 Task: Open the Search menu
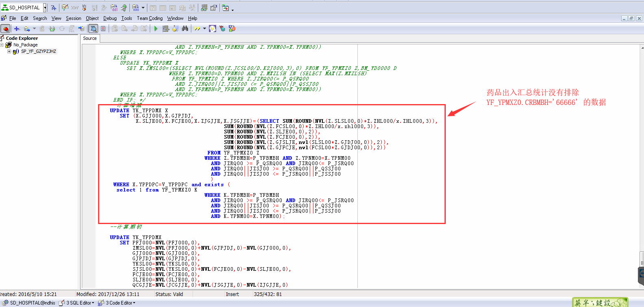click(x=40, y=18)
